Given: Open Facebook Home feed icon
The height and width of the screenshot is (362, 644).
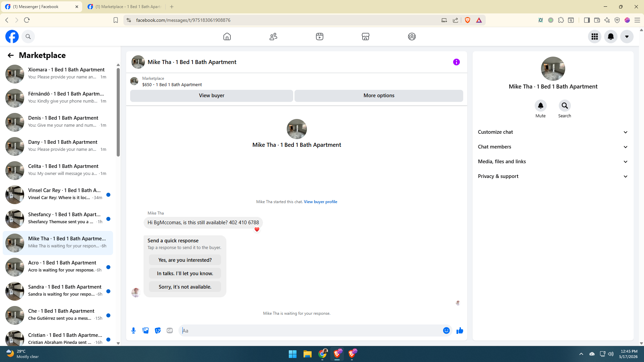Looking at the screenshot, I should pyautogui.click(x=227, y=37).
